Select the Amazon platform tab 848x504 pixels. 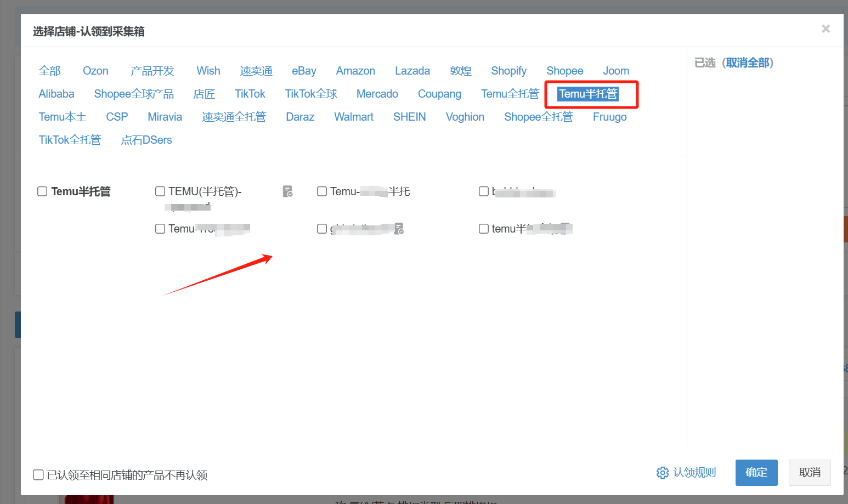tap(355, 71)
